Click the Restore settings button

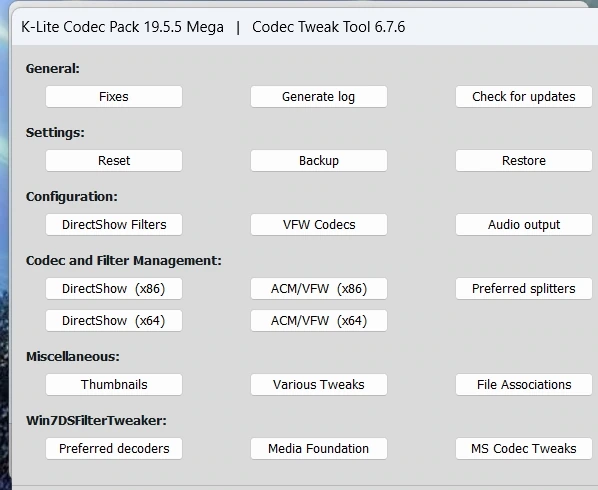tap(524, 161)
